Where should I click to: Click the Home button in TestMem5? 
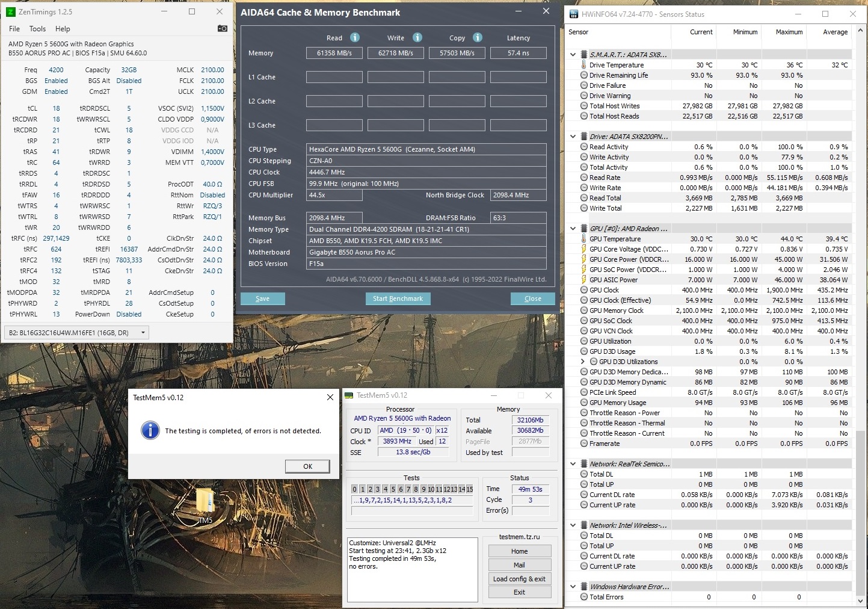519,551
